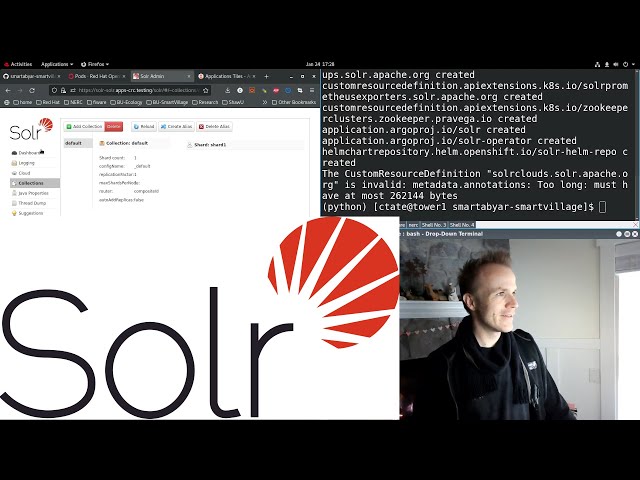Click the Firefox address bar URL
Image resolution: width=640 pixels, height=480 pixels.
[138, 90]
